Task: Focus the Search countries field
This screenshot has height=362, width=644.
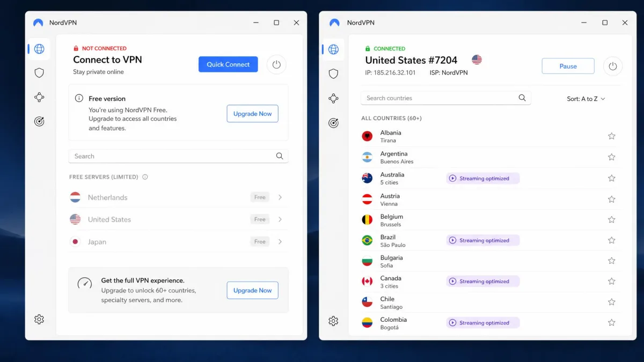Action: (x=446, y=98)
